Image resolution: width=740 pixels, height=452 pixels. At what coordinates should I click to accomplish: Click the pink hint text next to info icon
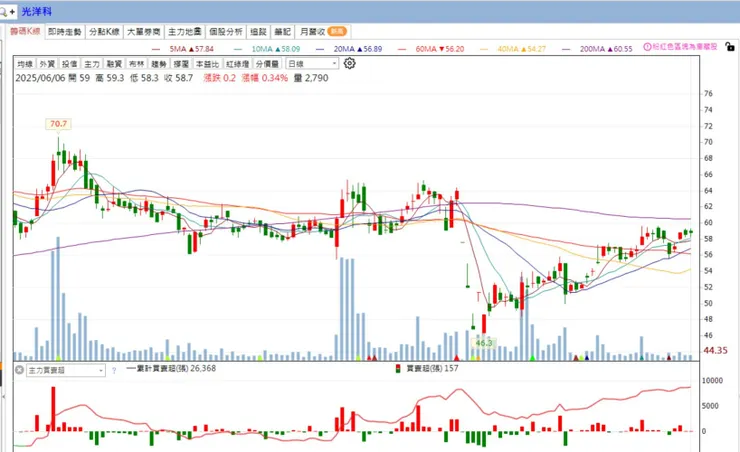[x=685, y=47]
